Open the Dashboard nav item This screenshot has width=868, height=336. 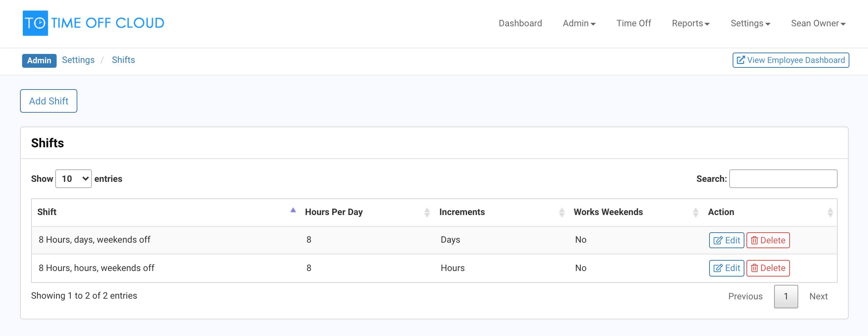point(520,23)
